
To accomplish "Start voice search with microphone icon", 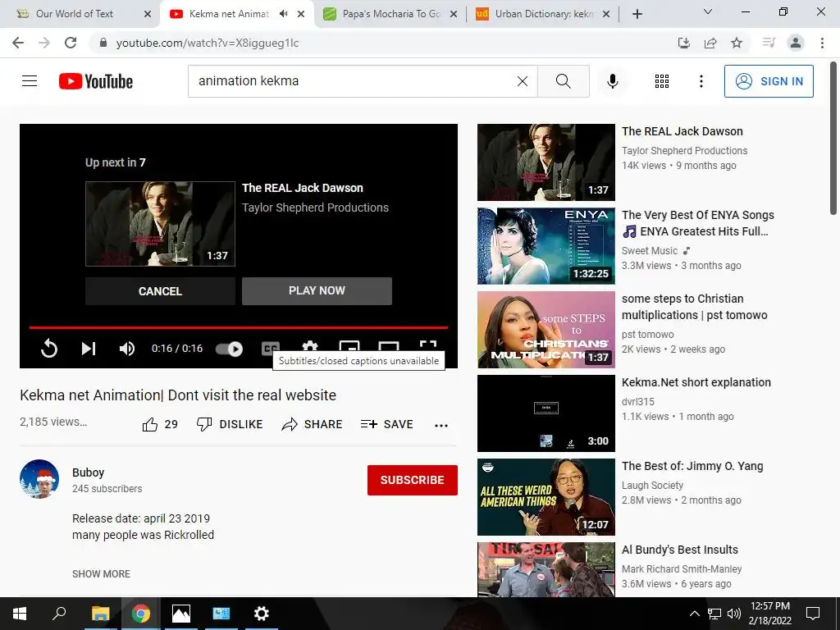I will [x=612, y=81].
